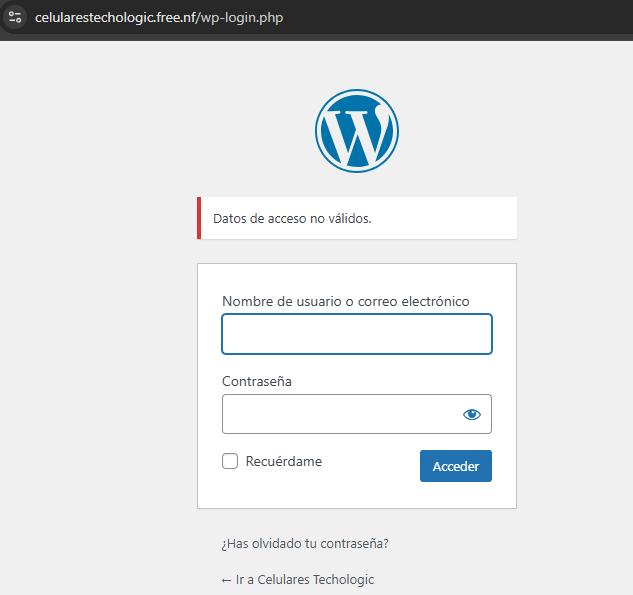The height and width of the screenshot is (595, 633).
Task: Click the Contraseña label
Action: [x=257, y=381]
